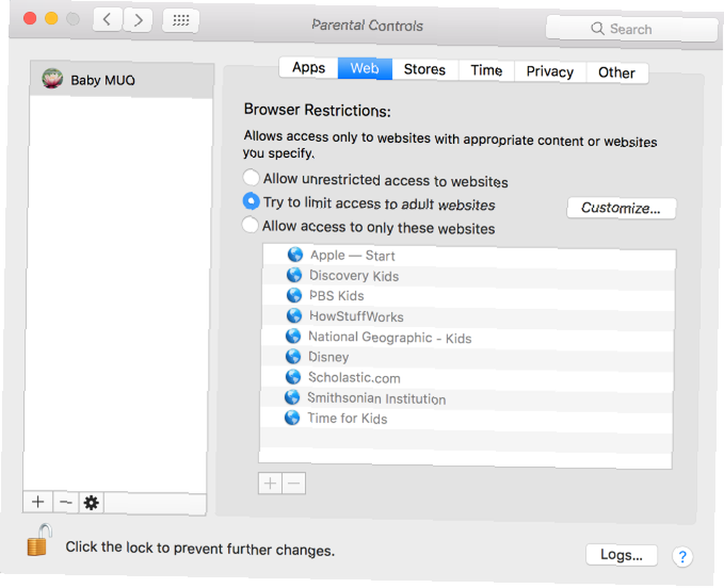Select the HowStuffWorks website entry
724x588 pixels.
[467, 316]
